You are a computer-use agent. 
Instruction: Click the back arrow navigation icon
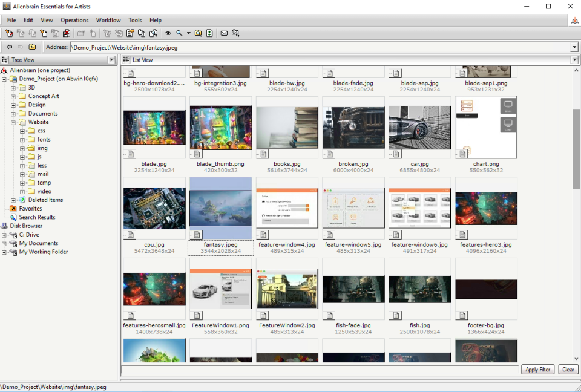pyautogui.click(x=9, y=47)
